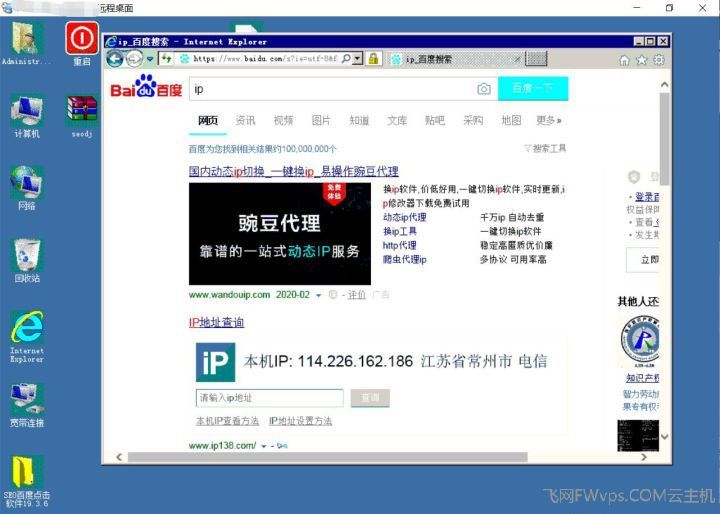Click the camera image-search icon

[484, 89]
